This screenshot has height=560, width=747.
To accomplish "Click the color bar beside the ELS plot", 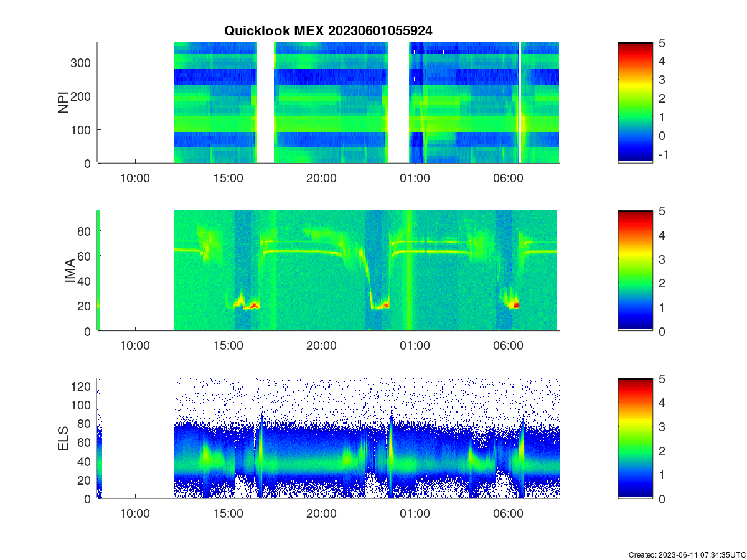I will 635,438.
